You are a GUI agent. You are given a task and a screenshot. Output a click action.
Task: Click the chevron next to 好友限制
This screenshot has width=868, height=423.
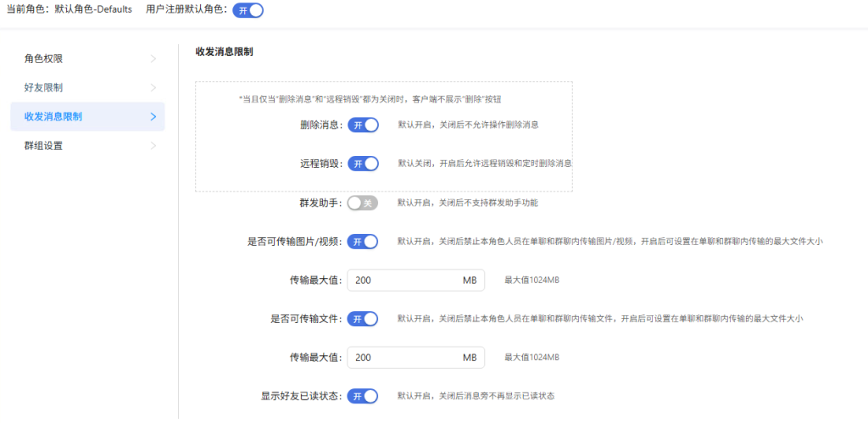(x=153, y=87)
